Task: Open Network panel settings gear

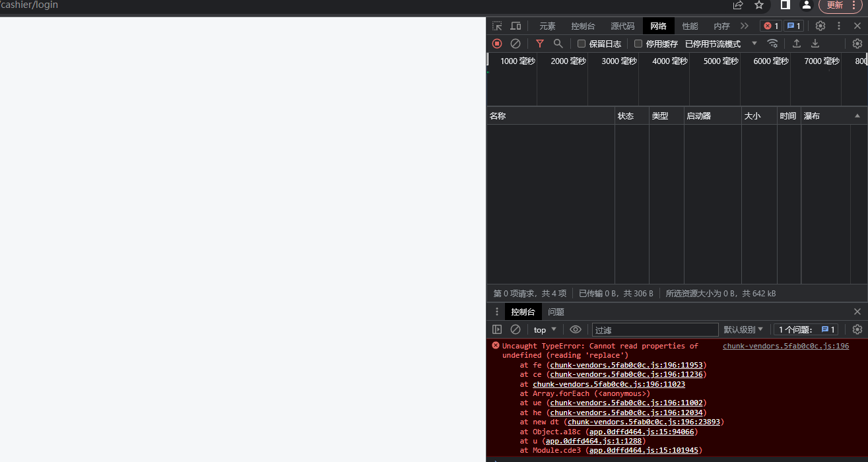Action: click(x=857, y=44)
